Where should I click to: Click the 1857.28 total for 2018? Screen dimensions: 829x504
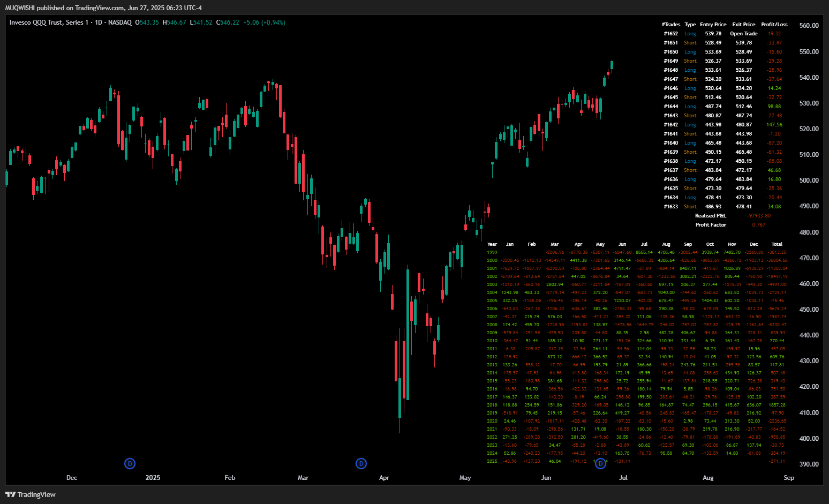pyautogui.click(x=777, y=405)
